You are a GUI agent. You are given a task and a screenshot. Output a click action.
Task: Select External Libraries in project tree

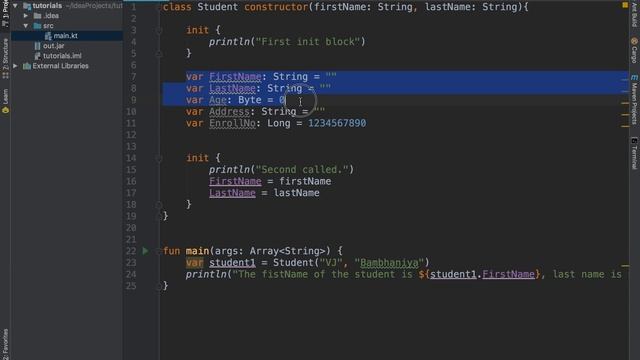67,66
